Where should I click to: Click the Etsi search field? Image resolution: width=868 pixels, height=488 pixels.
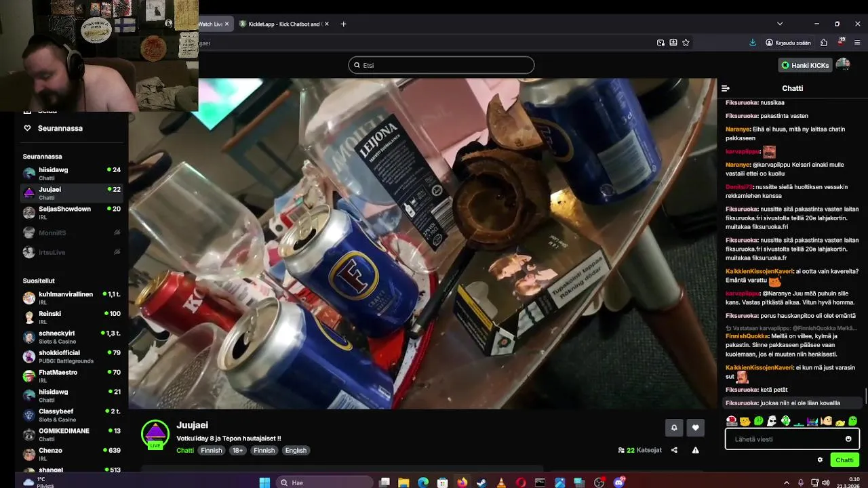click(441, 65)
